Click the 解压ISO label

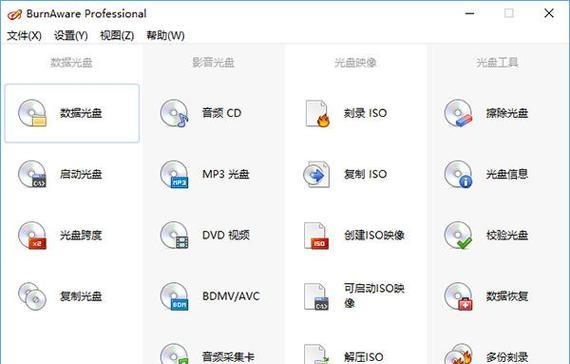(364, 357)
